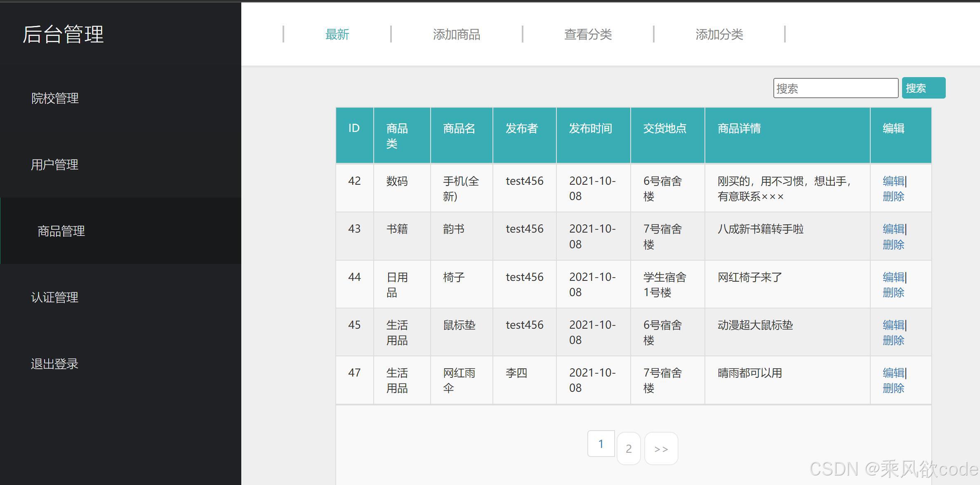The image size is (980, 485).
Task: Select 商品管理 in the sidebar
Action: [x=61, y=231]
